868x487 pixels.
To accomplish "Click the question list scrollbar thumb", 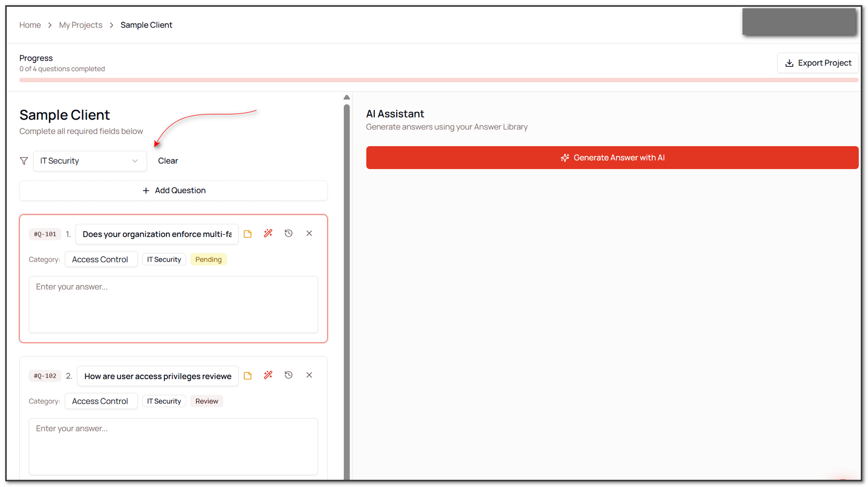I will tap(347, 292).
